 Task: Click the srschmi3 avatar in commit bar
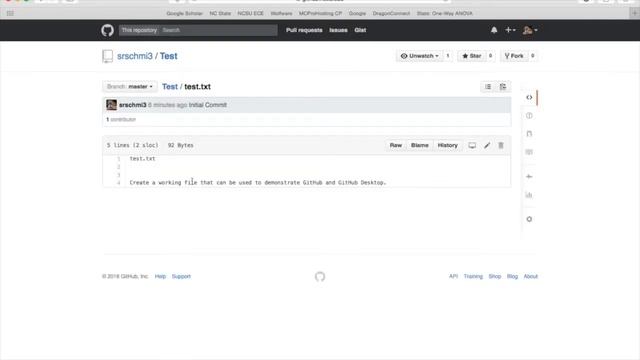pos(111,105)
